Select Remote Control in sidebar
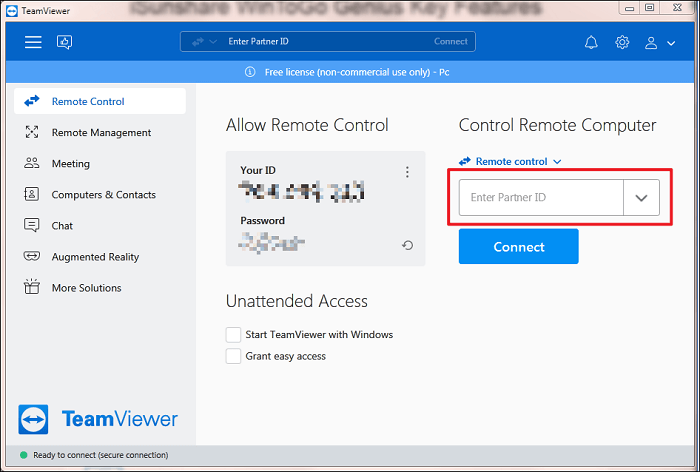 click(x=100, y=101)
